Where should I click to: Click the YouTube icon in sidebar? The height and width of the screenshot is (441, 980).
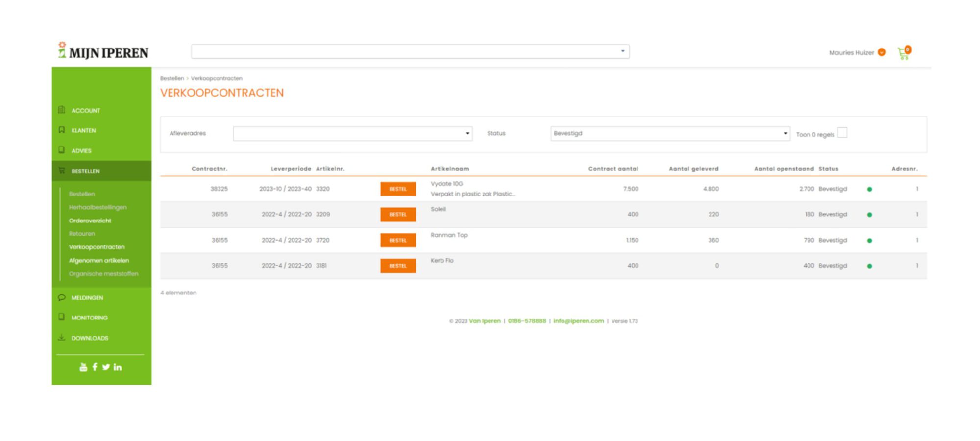click(x=83, y=367)
